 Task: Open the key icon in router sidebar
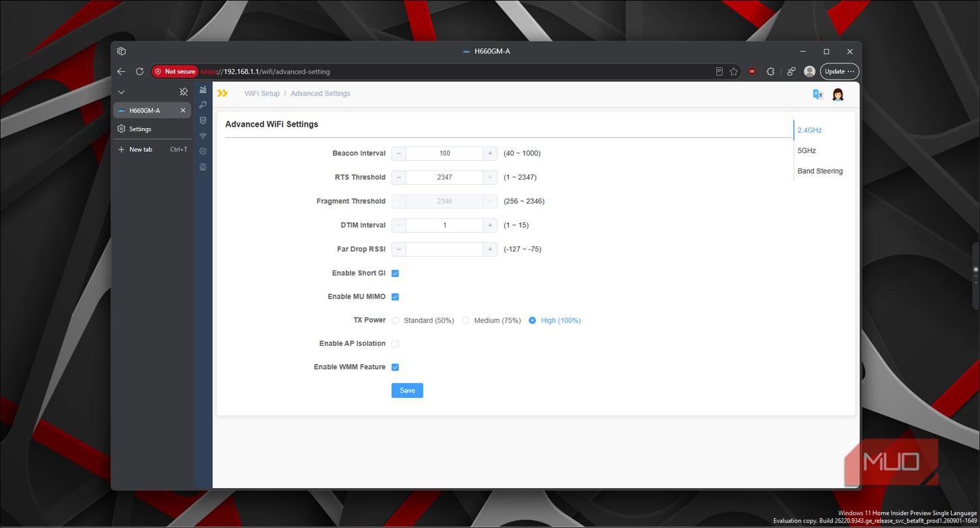pos(203,105)
